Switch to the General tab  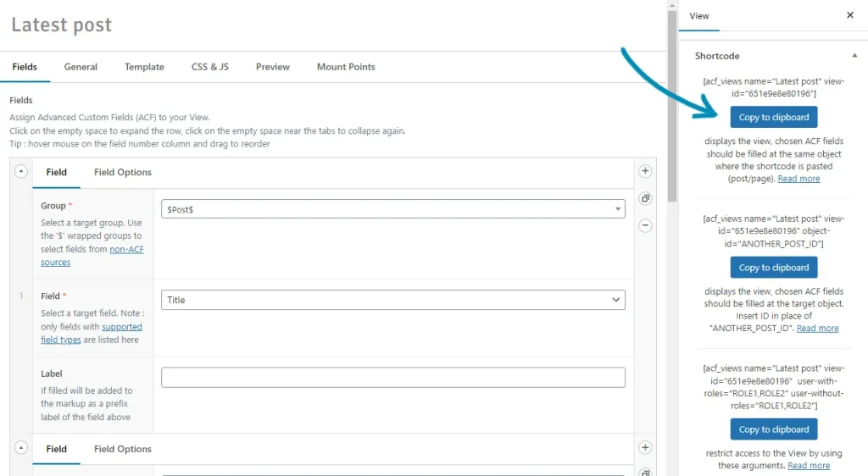81,67
